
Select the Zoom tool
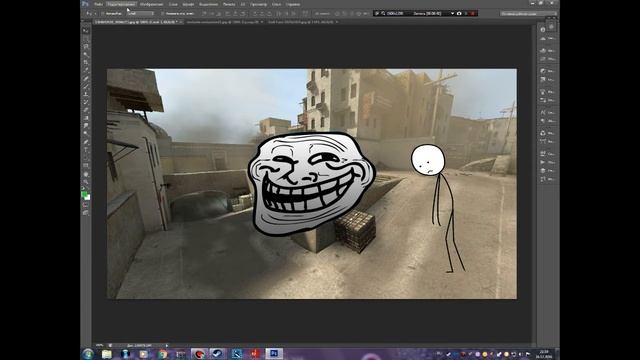[x=86, y=182]
